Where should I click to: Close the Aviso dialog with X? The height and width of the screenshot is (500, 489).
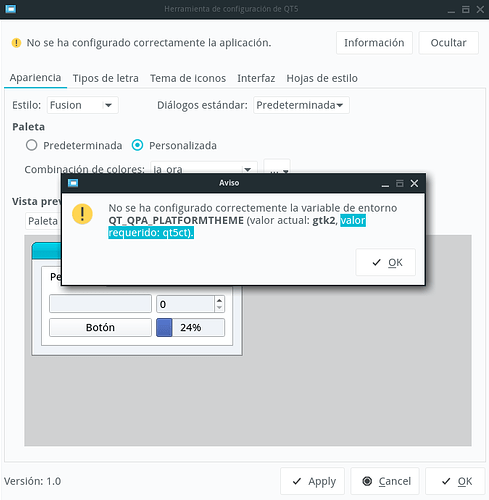pyautogui.click(x=414, y=183)
